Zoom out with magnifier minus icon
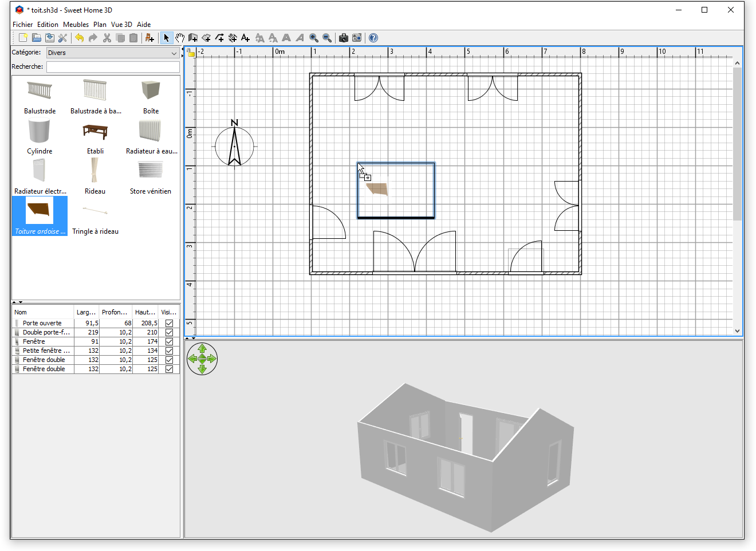Image resolution: width=756 pixels, height=551 pixels. click(x=327, y=38)
